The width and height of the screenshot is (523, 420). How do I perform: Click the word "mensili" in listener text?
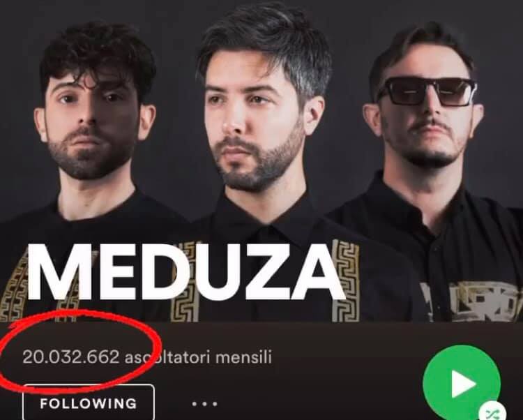click(x=243, y=357)
